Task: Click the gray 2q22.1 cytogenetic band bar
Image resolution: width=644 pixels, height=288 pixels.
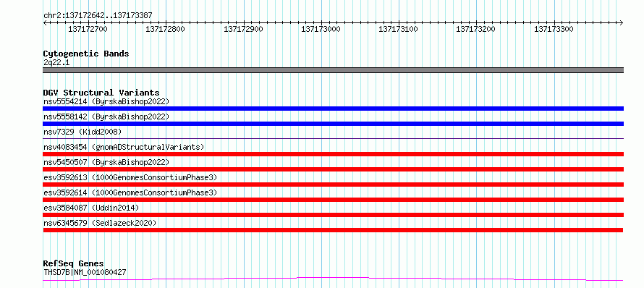Action: pyautogui.click(x=333, y=70)
